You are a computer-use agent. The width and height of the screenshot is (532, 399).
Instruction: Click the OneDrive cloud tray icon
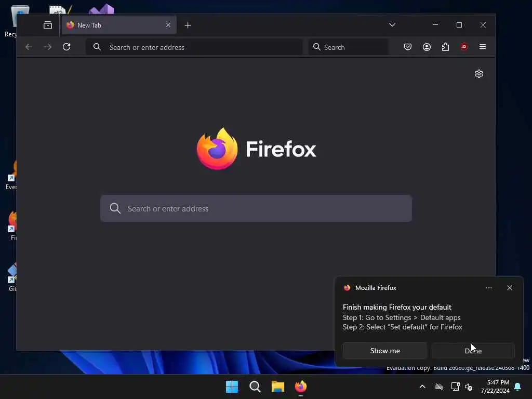(438, 387)
